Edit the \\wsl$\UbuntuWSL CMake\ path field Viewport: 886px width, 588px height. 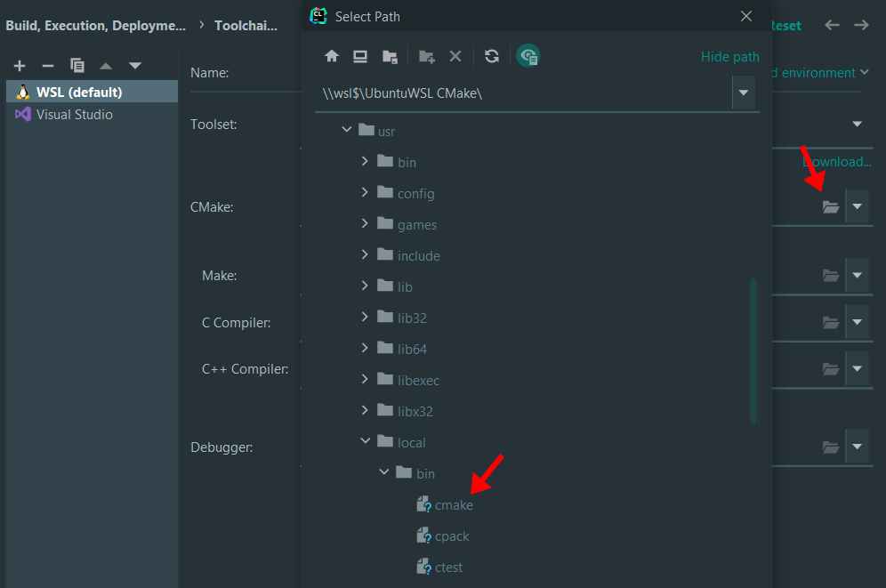[523, 93]
